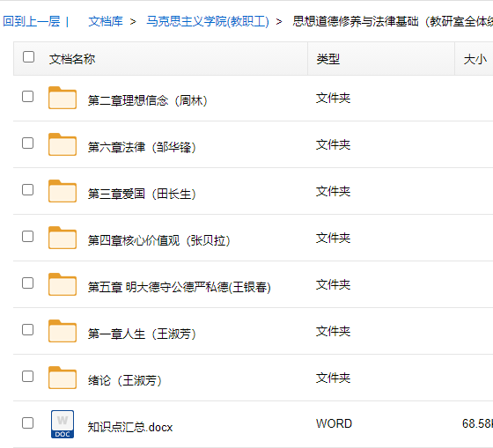The image size is (493, 448).
Task: Tick the checkbox for 第二章理想信念 (周林)
Action: pyautogui.click(x=27, y=97)
